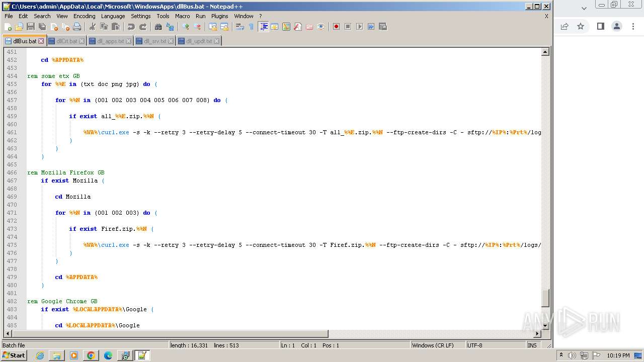644x362 pixels.
Task: Toggle show all characters
Action: click(252, 27)
